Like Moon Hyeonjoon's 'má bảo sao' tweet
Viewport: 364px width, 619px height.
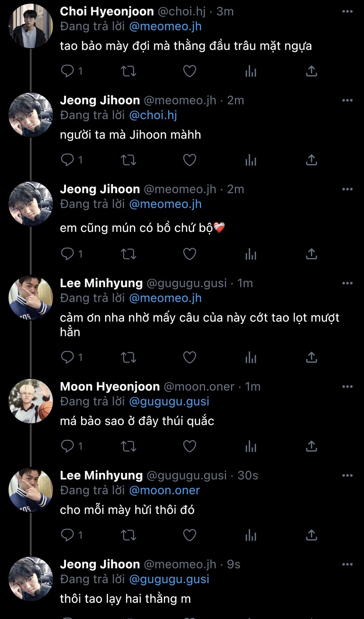189,446
